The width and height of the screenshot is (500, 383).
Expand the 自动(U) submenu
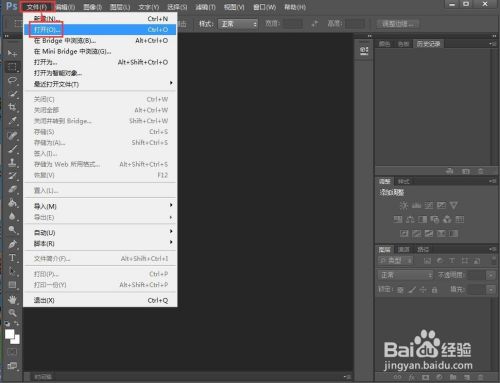pos(100,233)
